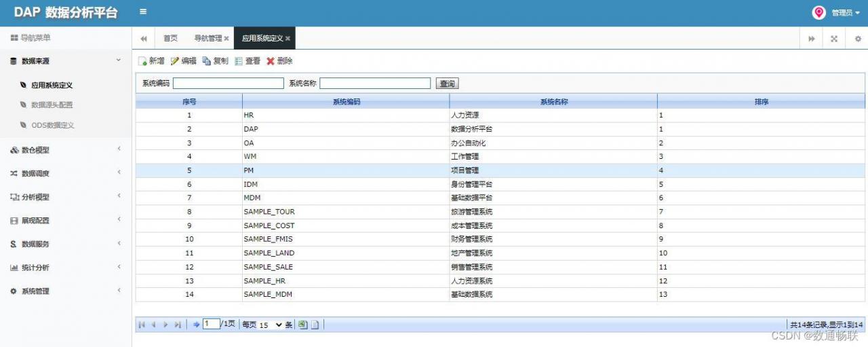Click the green Excel export icon

tap(302, 324)
